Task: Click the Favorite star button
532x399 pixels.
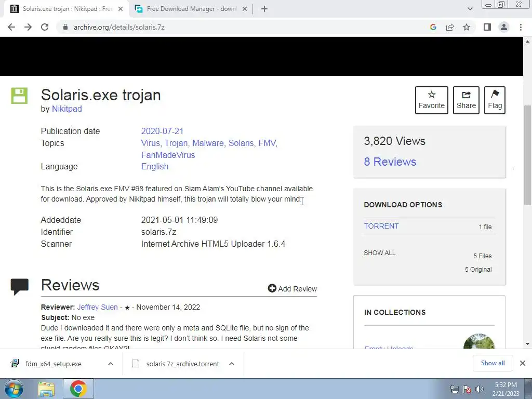Action: click(x=432, y=100)
